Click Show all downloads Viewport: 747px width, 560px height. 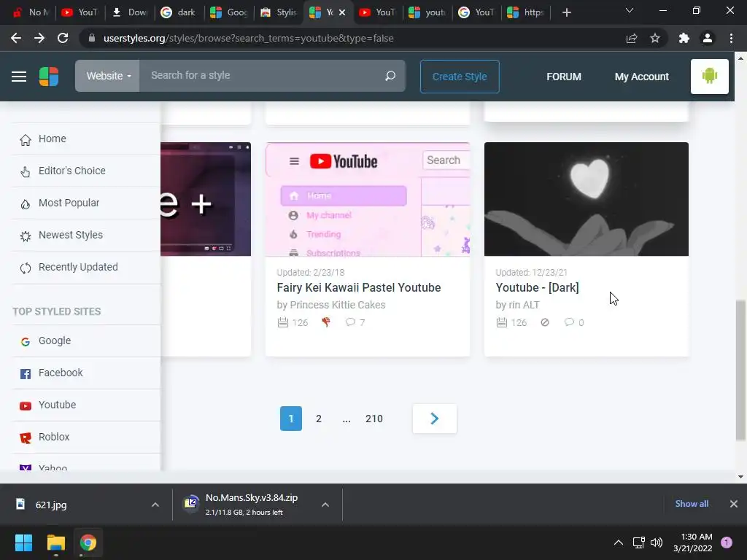[692, 504]
